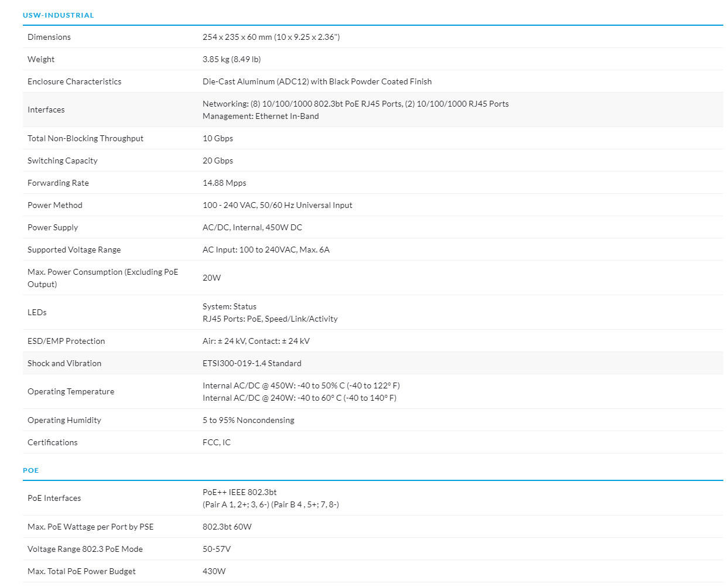This screenshot has width=728, height=587.
Task: Select the Interfaces row label
Action: click(x=46, y=110)
